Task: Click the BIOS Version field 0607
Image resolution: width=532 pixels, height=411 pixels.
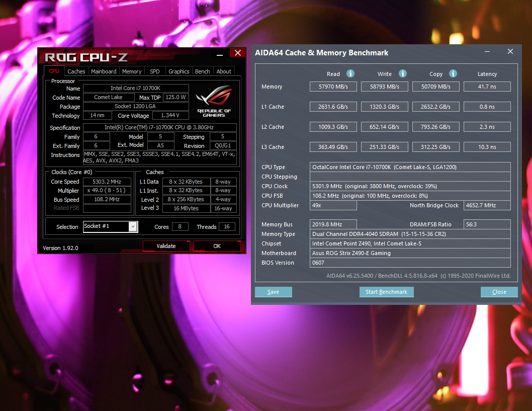Action: (x=410, y=263)
